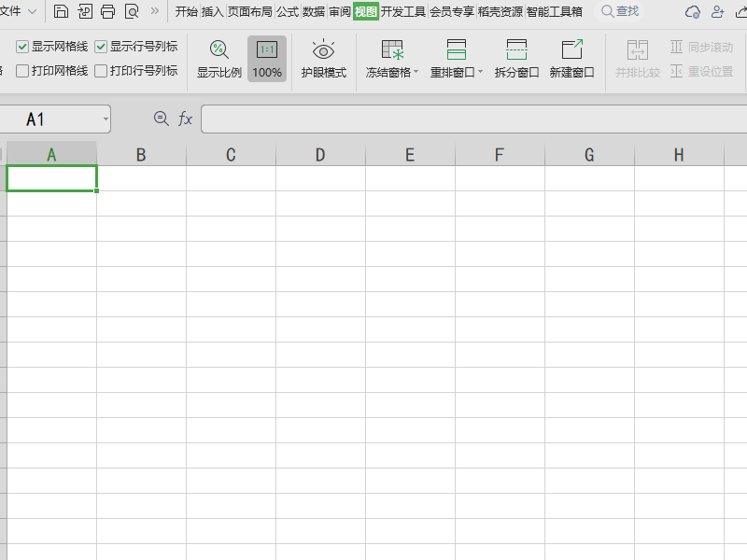
Task: Turn on 护眼模式 eye protection mode
Action: [x=323, y=59]
